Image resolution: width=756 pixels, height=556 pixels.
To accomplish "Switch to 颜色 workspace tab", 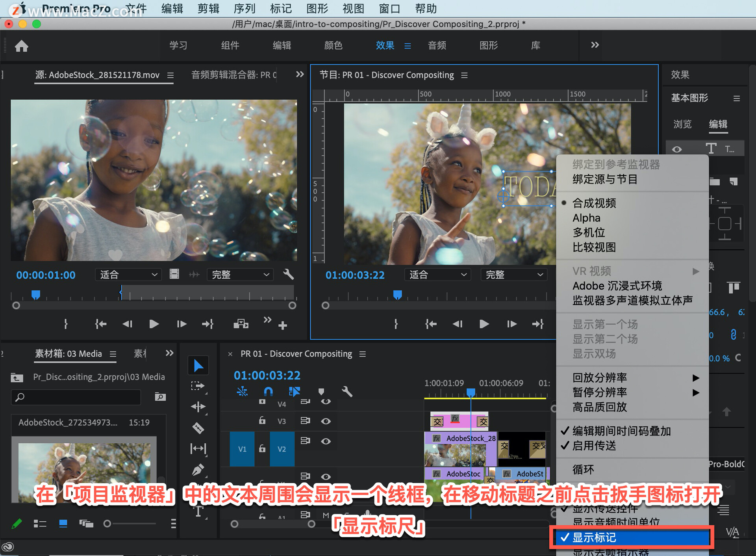I will (x=333, y=45).
